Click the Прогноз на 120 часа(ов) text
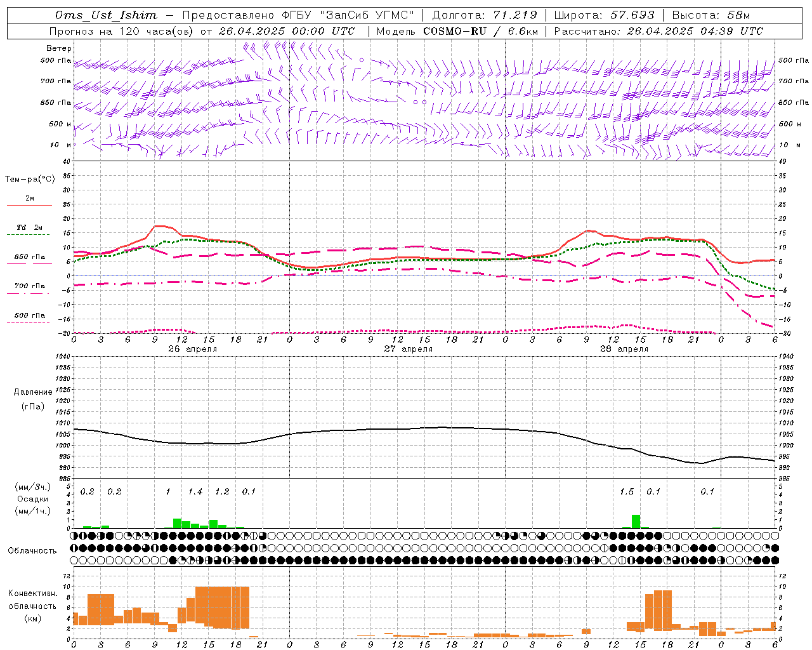Viewport: 812px width, 650px height. [x=122, y=31]
